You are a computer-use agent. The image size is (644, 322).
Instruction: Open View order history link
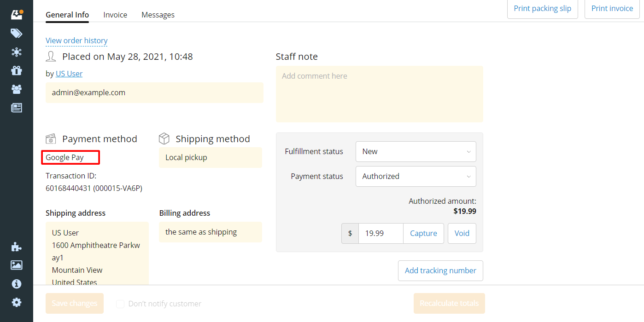76,40
